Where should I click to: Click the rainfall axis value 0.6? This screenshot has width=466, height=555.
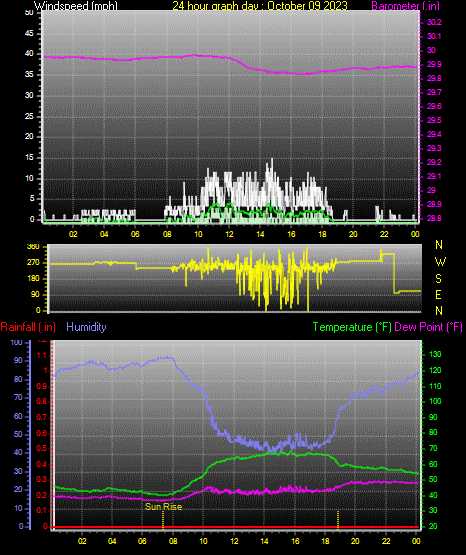point(42,433)
